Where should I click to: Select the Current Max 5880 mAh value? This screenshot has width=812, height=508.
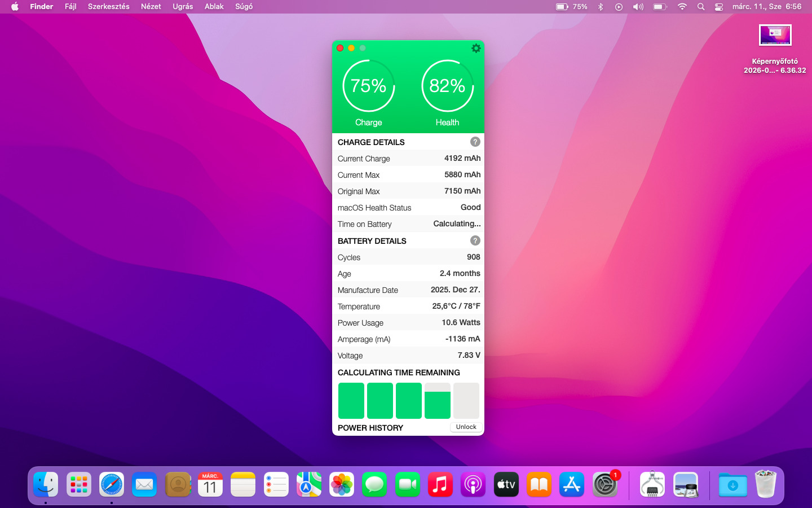pyautogui.click(x=462, y=174)
